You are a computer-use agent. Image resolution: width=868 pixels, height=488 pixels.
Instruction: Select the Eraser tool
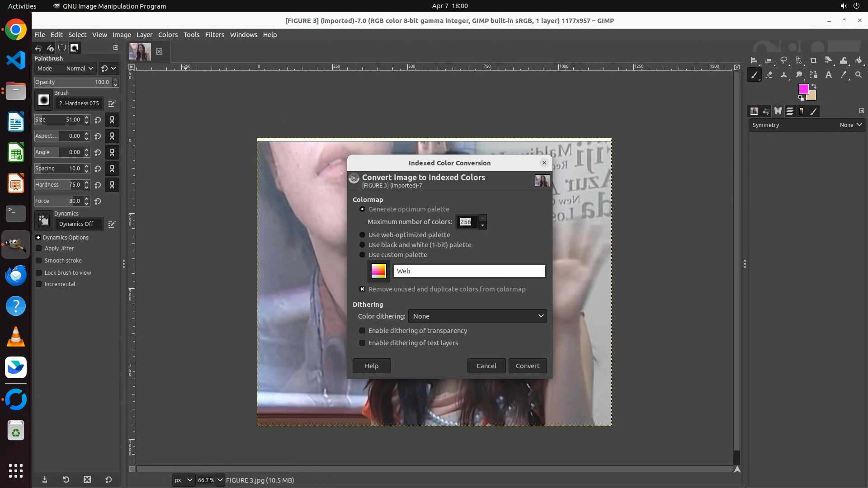(x=769, y=75)
